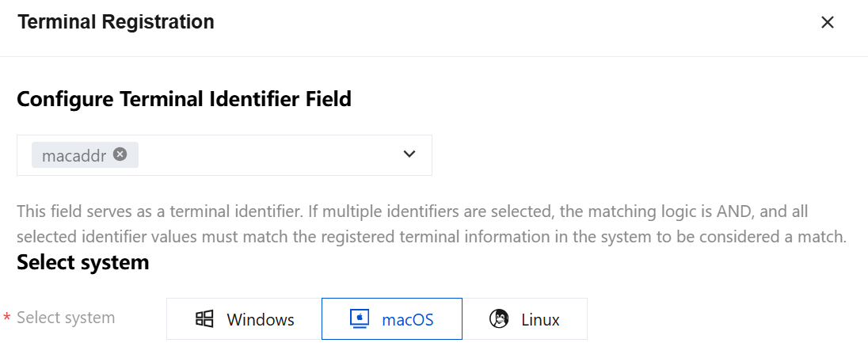Click the Linux text label
This screenshot has height=358, width=868.
[540, 319]
